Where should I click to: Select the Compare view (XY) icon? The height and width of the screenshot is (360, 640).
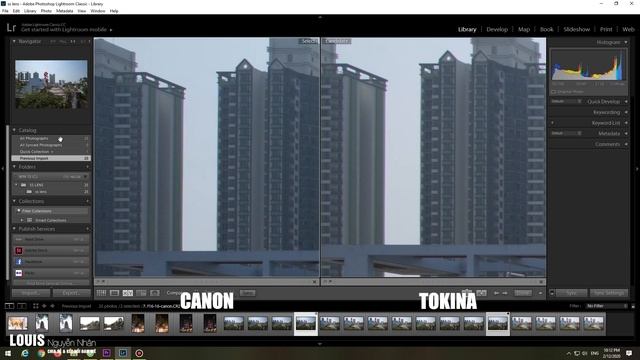click(128, 293)
